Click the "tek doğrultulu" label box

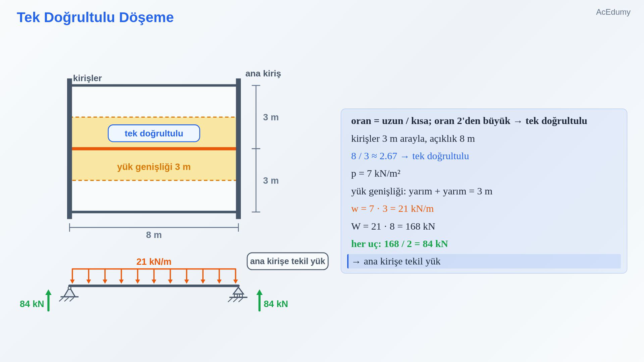coord(154,133)
